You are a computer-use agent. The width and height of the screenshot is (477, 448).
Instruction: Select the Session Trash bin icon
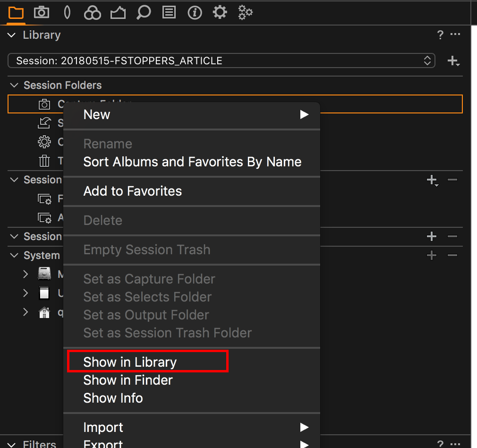[x=44, y=161]
